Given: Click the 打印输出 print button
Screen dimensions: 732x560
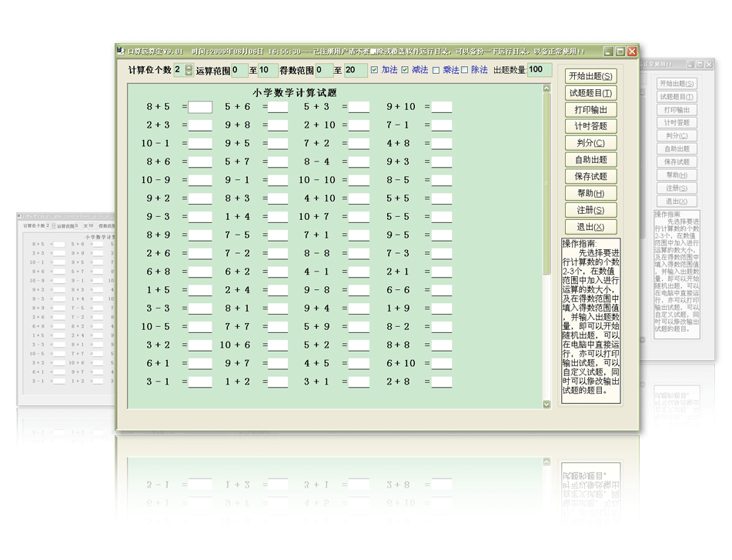Looking at the screenshot, I should pos(590,110).
